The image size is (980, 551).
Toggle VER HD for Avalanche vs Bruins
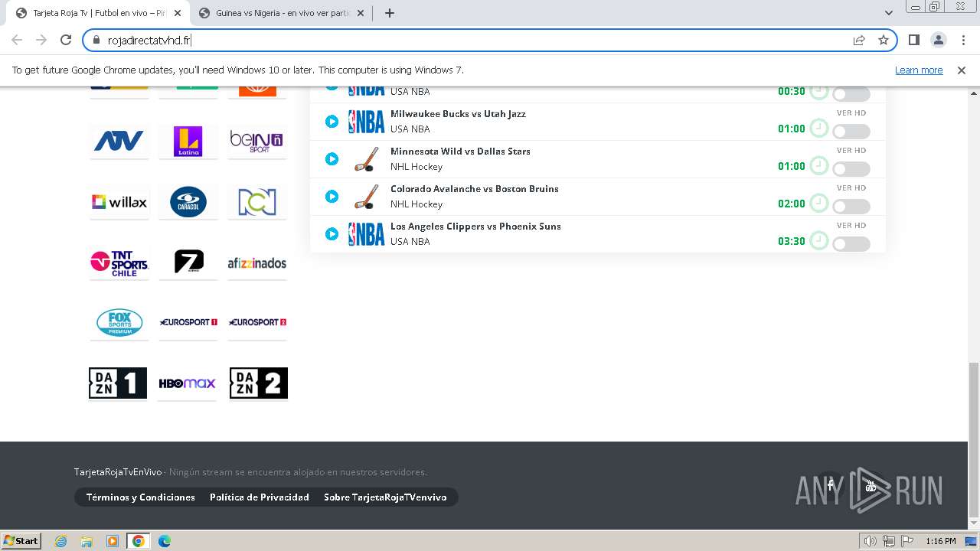tap(851, 207)
